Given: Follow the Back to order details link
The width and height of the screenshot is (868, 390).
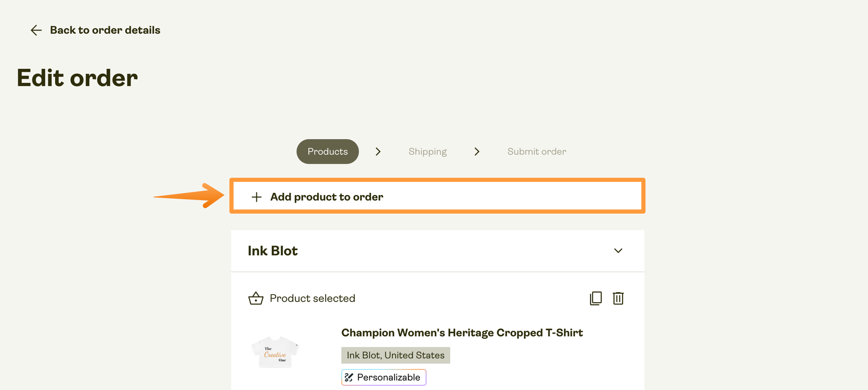Looking at the screenshot, I should click(105, 30).
